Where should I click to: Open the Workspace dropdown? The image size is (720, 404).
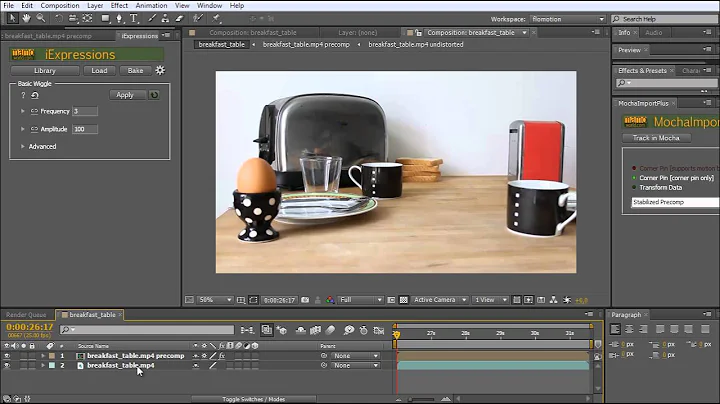click(x=568, y=19)
